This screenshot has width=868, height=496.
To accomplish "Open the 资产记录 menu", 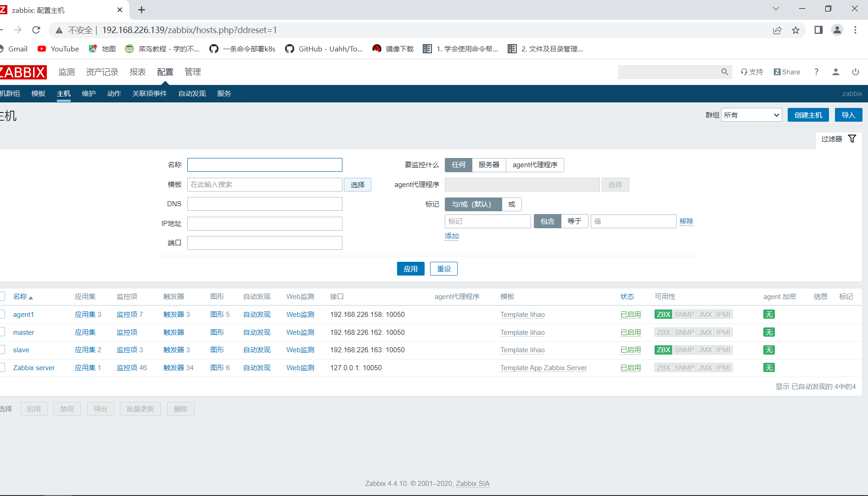I will point(102,72).
